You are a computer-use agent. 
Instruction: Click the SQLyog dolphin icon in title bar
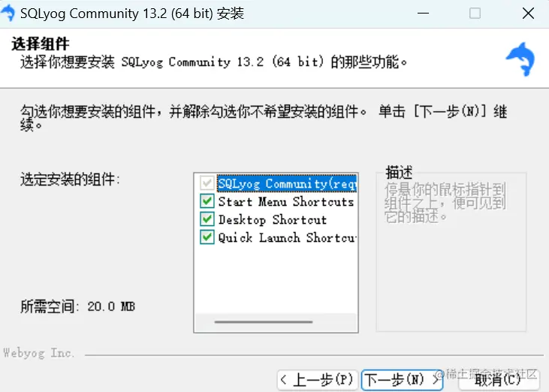(8, 13)
